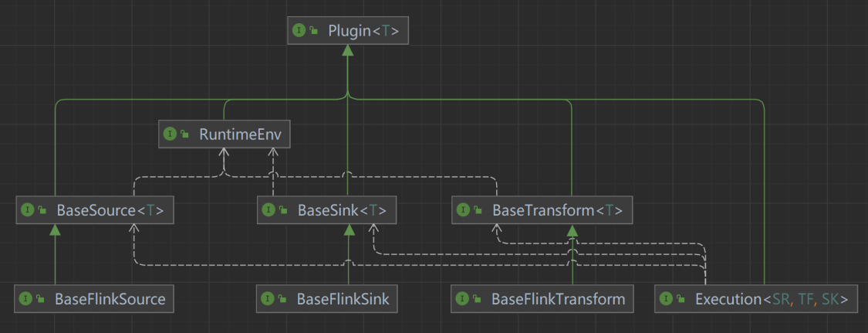
Task: Click the interface icon on BaseSink<T>
Action: pyautogui.click(x=269, y=210)
